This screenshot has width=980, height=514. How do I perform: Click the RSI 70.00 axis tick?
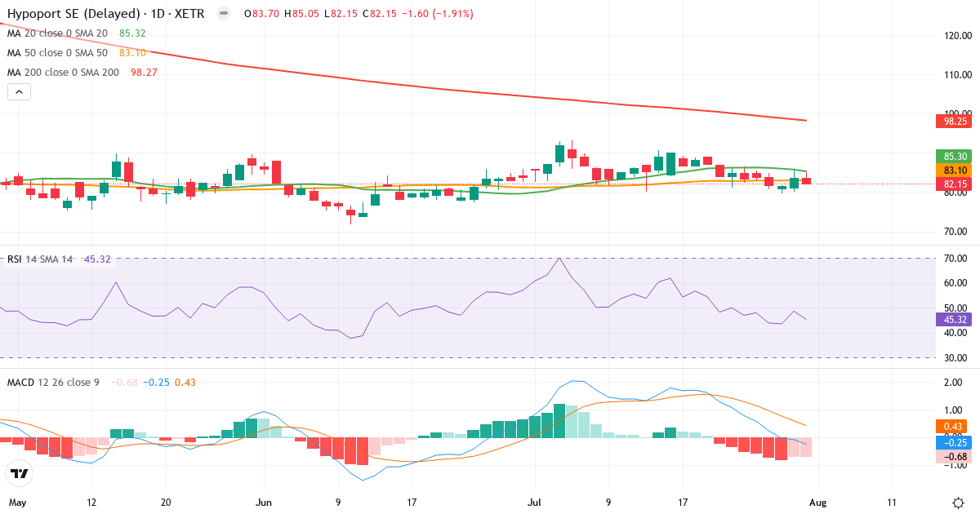coord(956,259)
